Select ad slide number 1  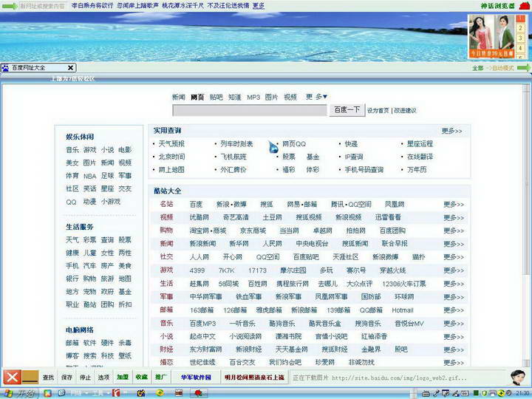[520, 18]
